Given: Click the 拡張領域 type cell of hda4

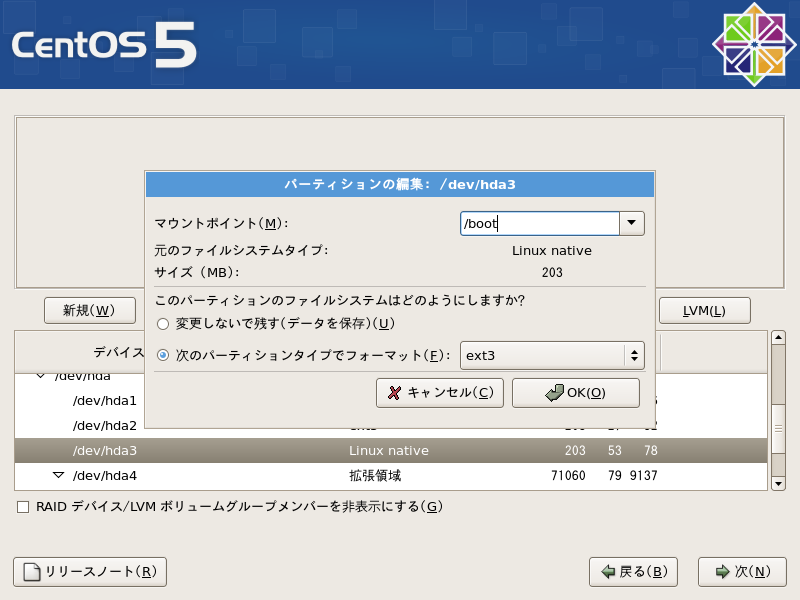Looking at the screenshot, I should [375, 476].
